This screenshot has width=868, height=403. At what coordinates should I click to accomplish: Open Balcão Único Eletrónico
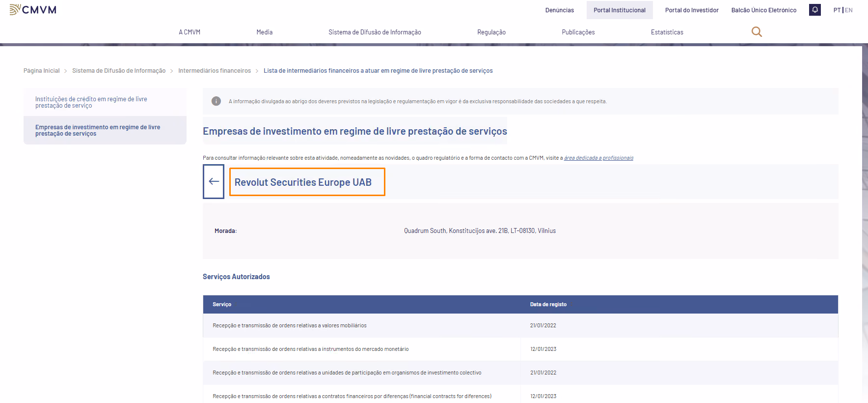pos(764,10)
